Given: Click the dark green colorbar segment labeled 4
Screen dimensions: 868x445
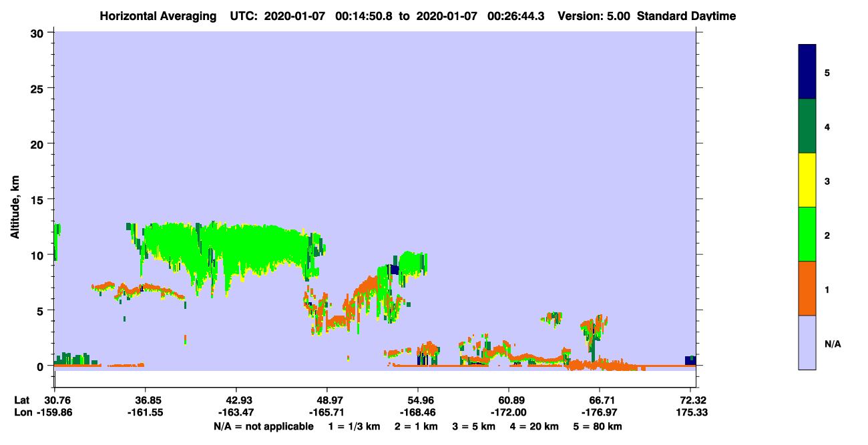Looking at the screenshot, I should [x=807, y=126].
